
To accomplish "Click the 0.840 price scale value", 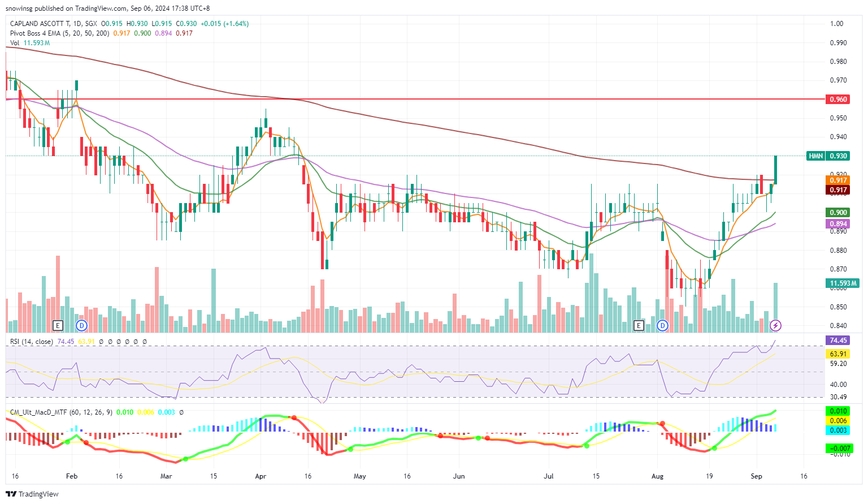I will pos(838,326).
